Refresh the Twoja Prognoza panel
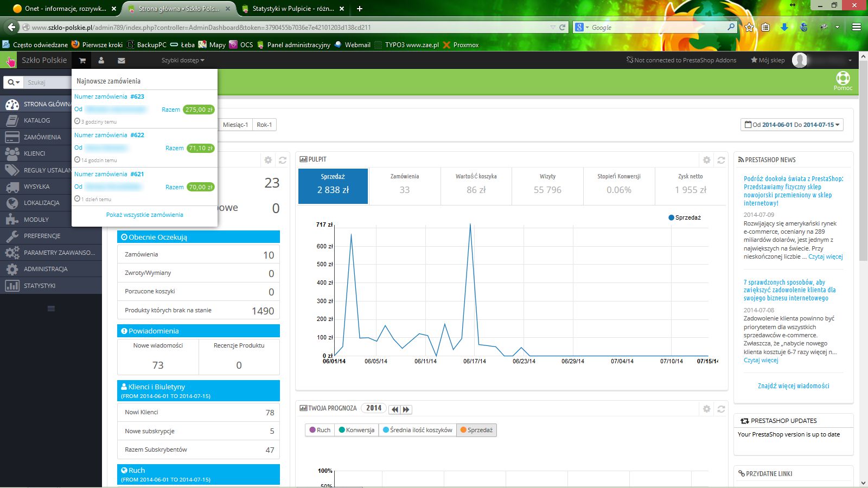Screen dimensions: 868x488 click(x=721, y=409)
